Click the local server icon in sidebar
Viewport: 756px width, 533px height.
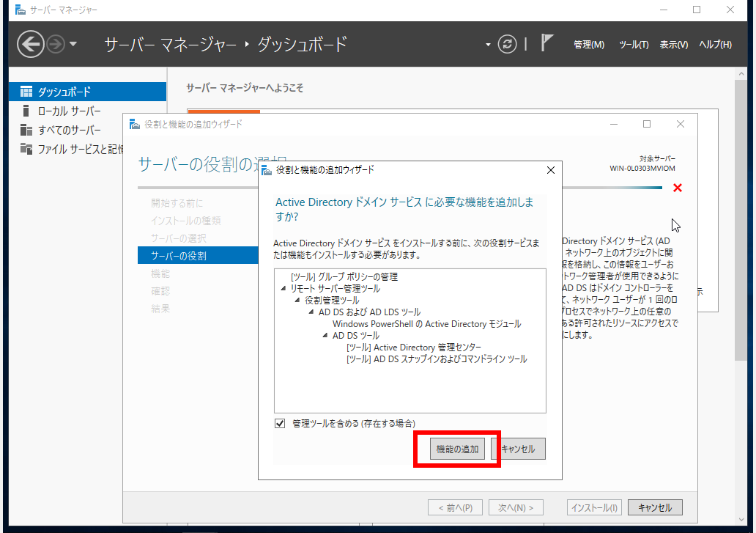tap(26, 111)
